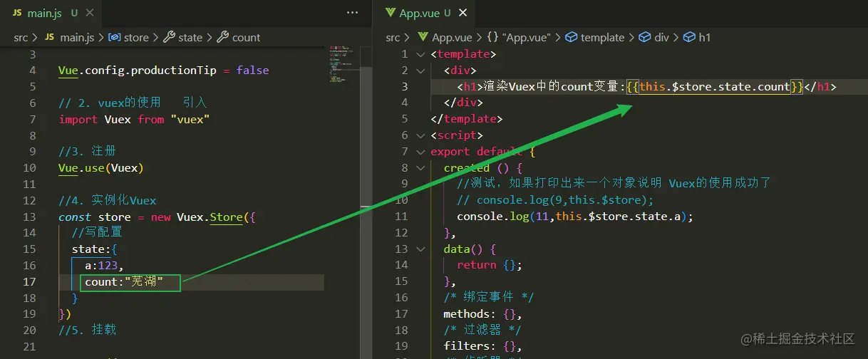Click the cube icon before div breadcrumb
Screen dimensions: 868x359
click(645, 37)
